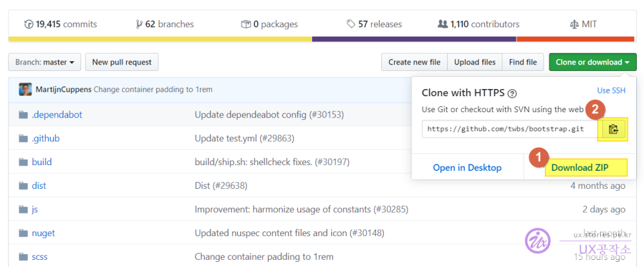Open the nuget folder
This screenshot has height=267, width=644.
click(43, 233)
